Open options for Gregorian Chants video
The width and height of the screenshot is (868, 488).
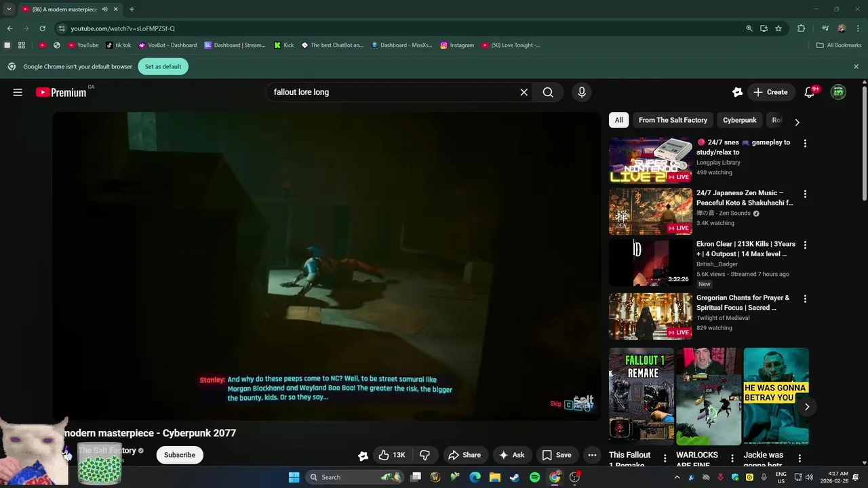point(805,299)
